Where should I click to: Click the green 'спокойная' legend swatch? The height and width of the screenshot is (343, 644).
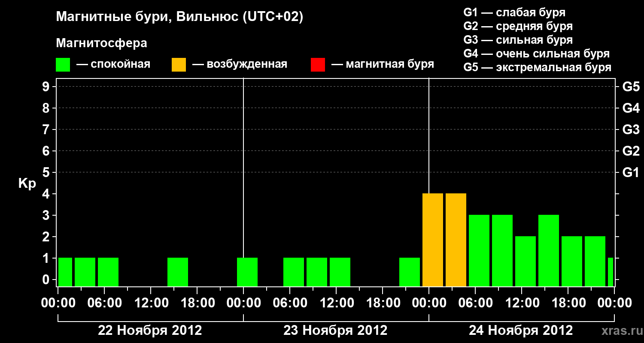coord(63,65)
